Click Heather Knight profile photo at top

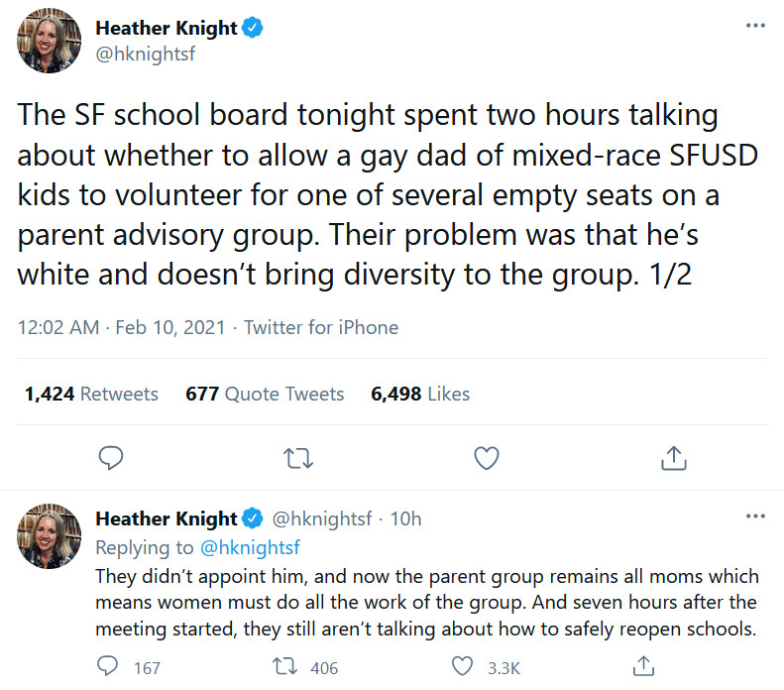pyautogui.click(x=46, y=43)
